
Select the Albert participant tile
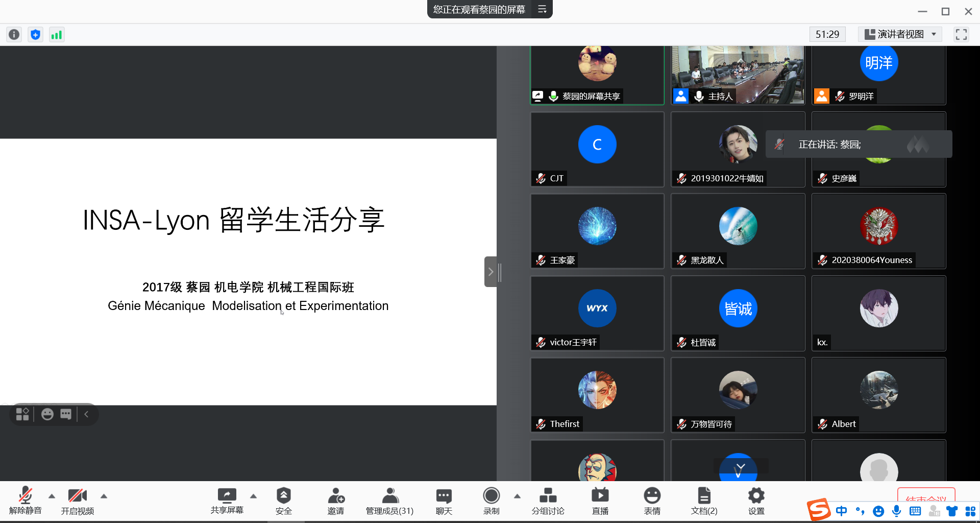[878, 395]
